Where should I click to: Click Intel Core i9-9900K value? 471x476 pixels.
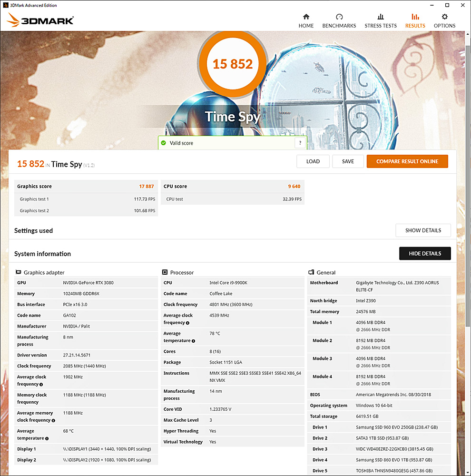[x=228, y=283]
